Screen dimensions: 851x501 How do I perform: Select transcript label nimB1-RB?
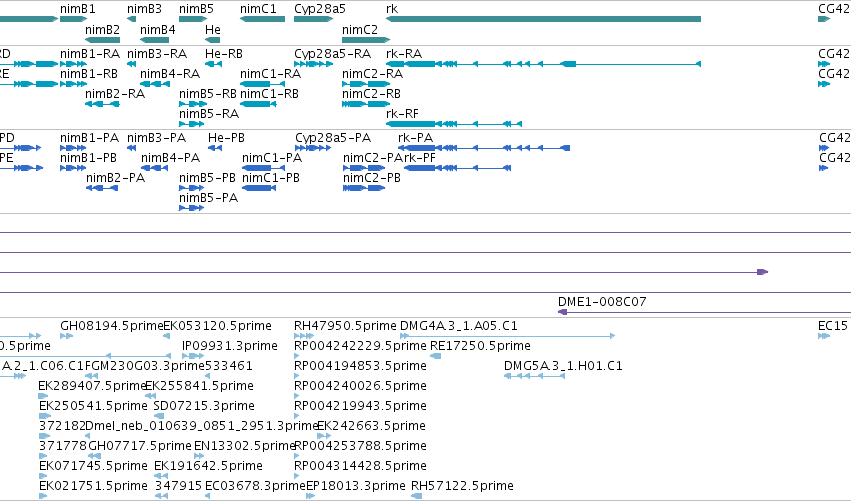point(89,74)
